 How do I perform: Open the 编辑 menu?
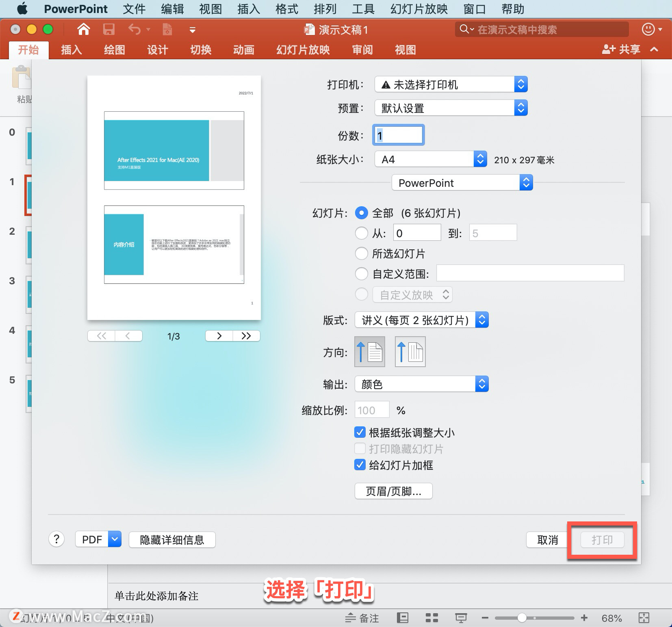click(172, 9)
